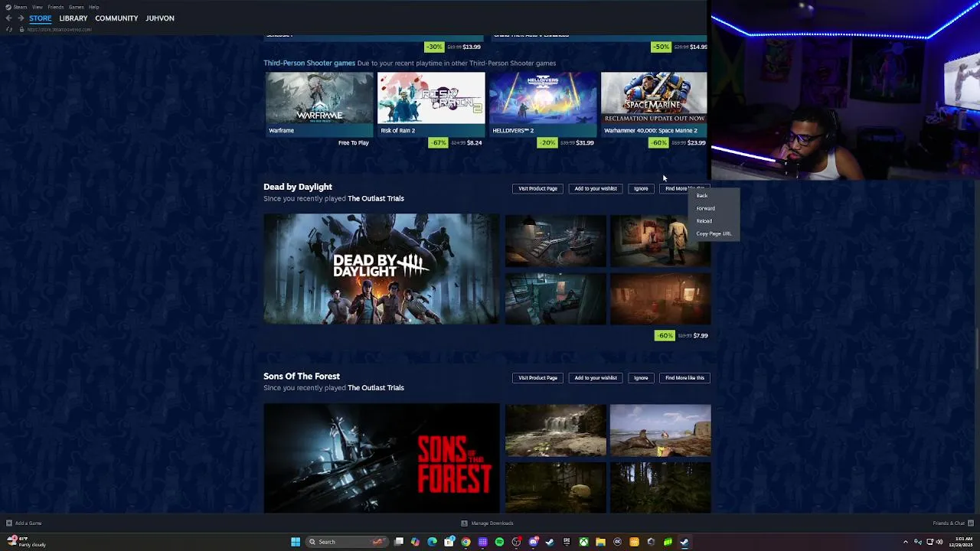Add Dead by Daylight to your wishlist
The height and width of the screenshot is (551, 980).
(596, 188)
